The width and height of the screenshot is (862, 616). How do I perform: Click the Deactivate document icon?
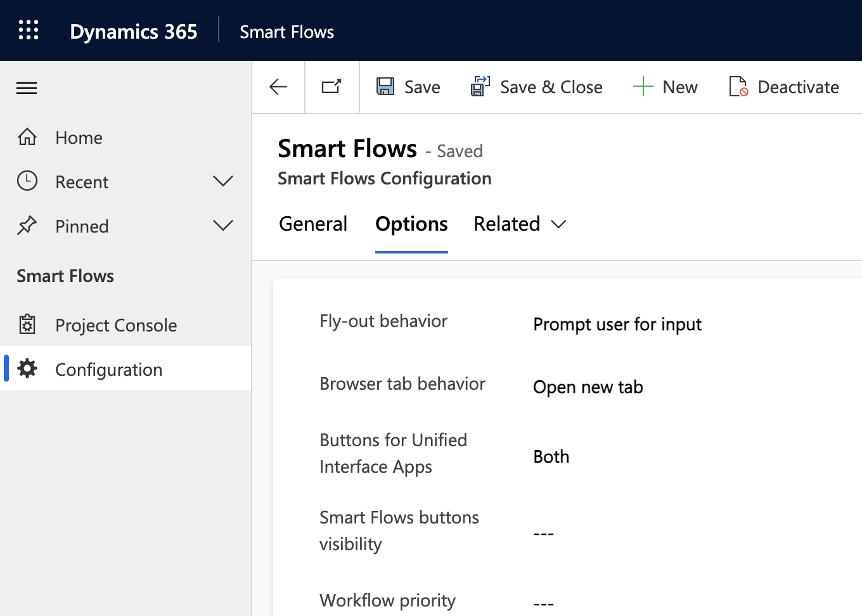click(738, 86)
